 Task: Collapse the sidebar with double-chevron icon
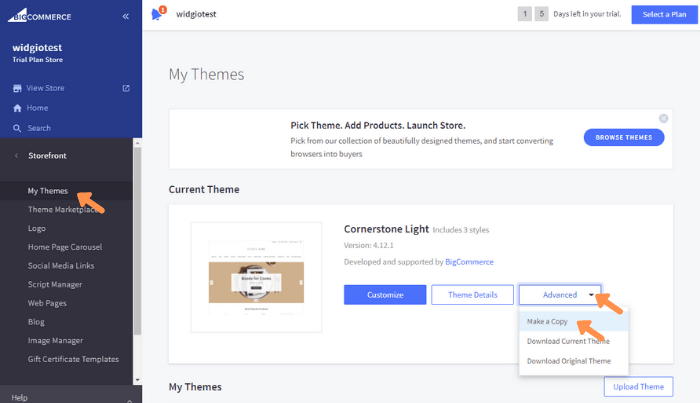click(125, 17)
